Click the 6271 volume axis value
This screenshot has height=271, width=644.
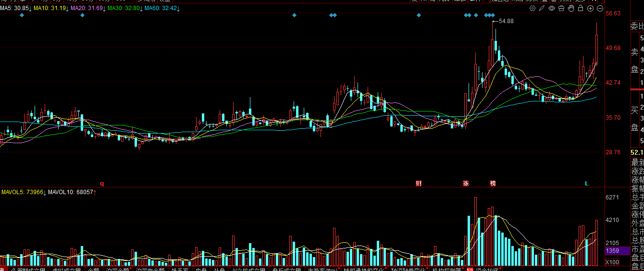[612, 197]
